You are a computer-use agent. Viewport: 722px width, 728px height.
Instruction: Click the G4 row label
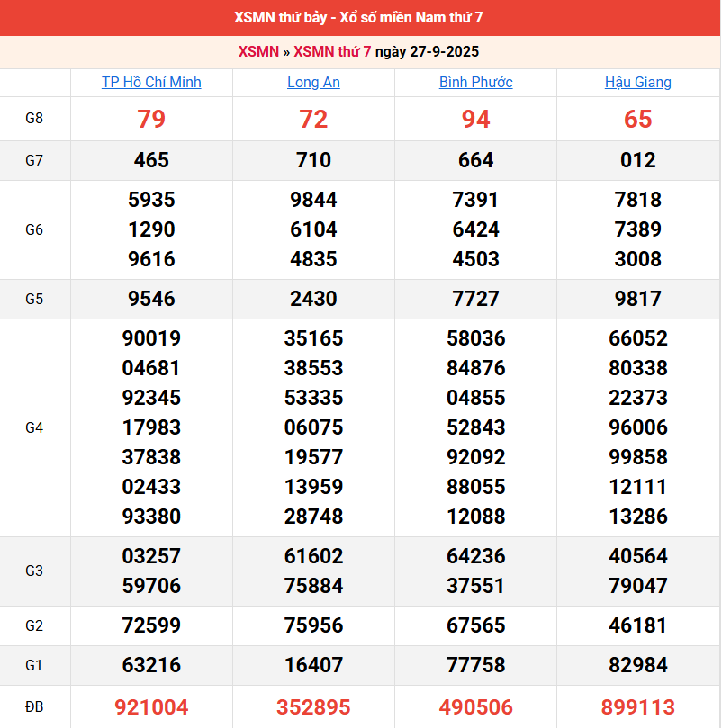(x=34, y=427)
